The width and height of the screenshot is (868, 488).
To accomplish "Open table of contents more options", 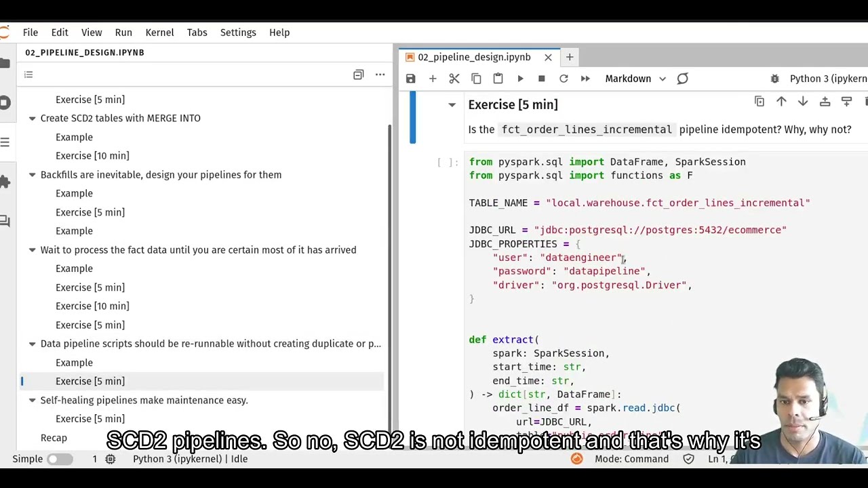I will 380,75.
